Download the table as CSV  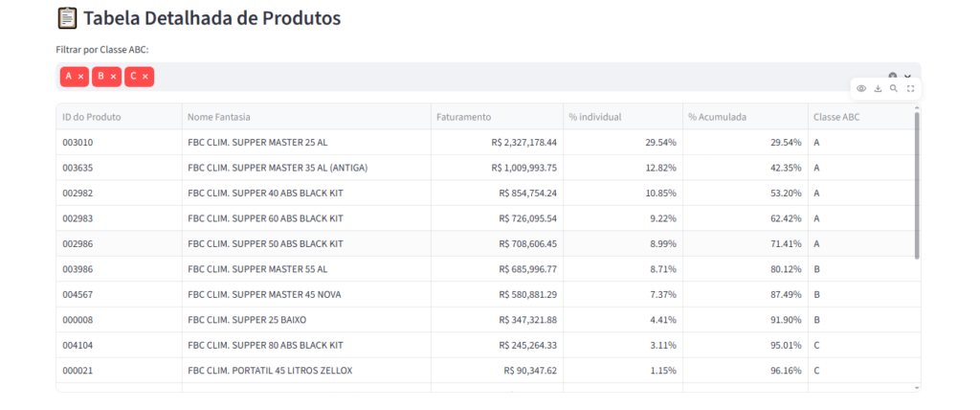coord(878,89)
